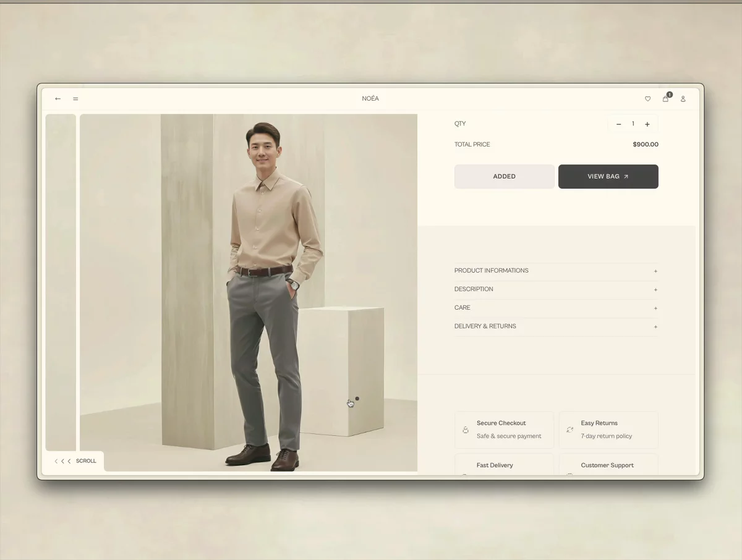Open the wishlist heart icon

[647, 99]
